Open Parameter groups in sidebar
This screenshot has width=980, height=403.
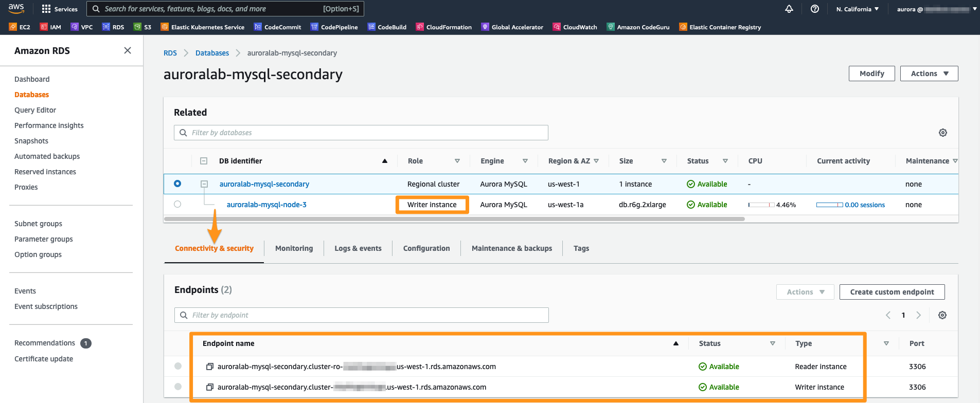click(x=44, y=239)
